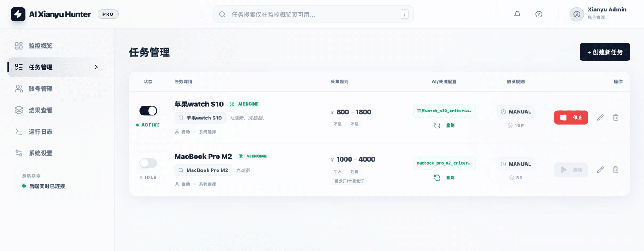Click the MacBook Pro M2 keyword chip
This screenshot has width=644, height=251.
click(x=203, y=170)
